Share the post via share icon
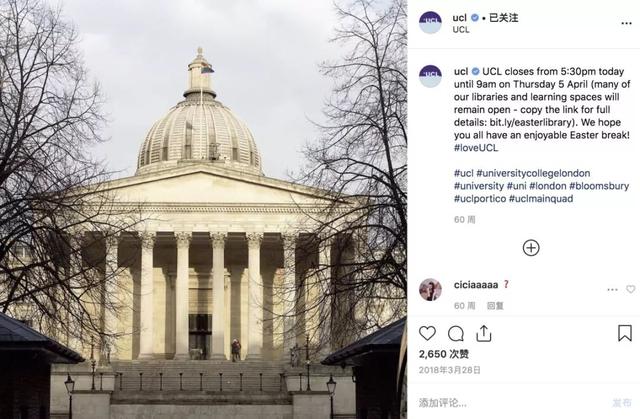 (x=484, y=333)
